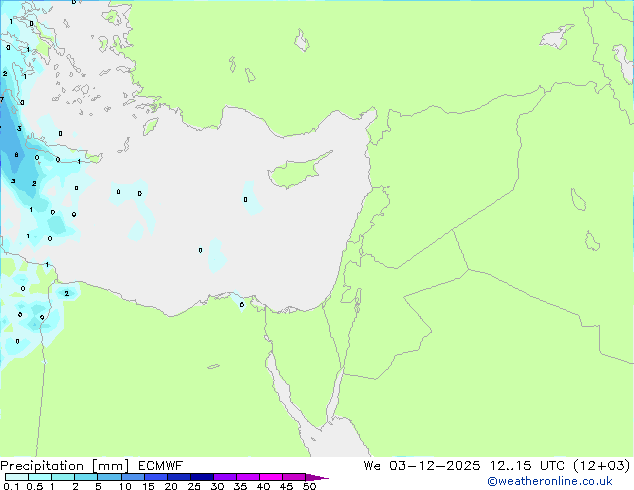
Task: Click the legend value '50'
Action: point(309,486)
